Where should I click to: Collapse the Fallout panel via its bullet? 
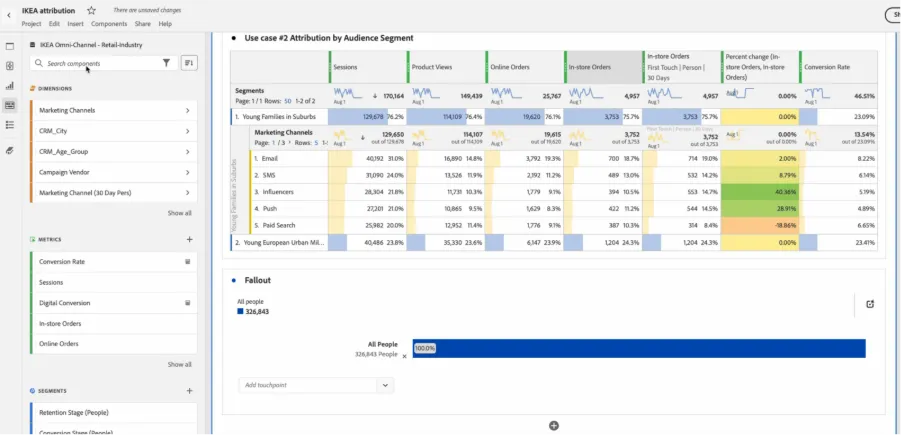click(234, 280)
